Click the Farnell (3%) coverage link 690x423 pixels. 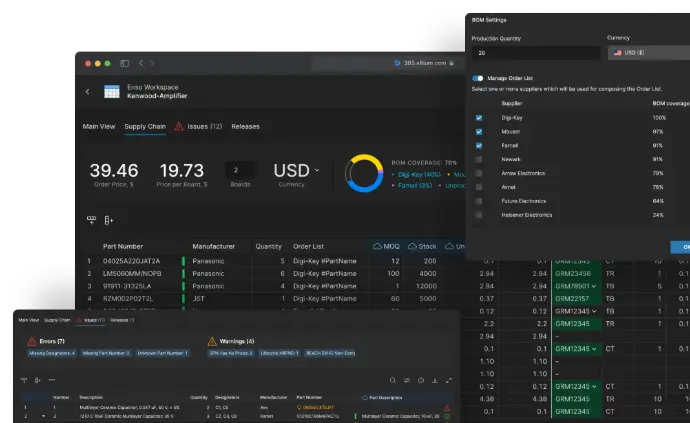[x=415, y=186]
